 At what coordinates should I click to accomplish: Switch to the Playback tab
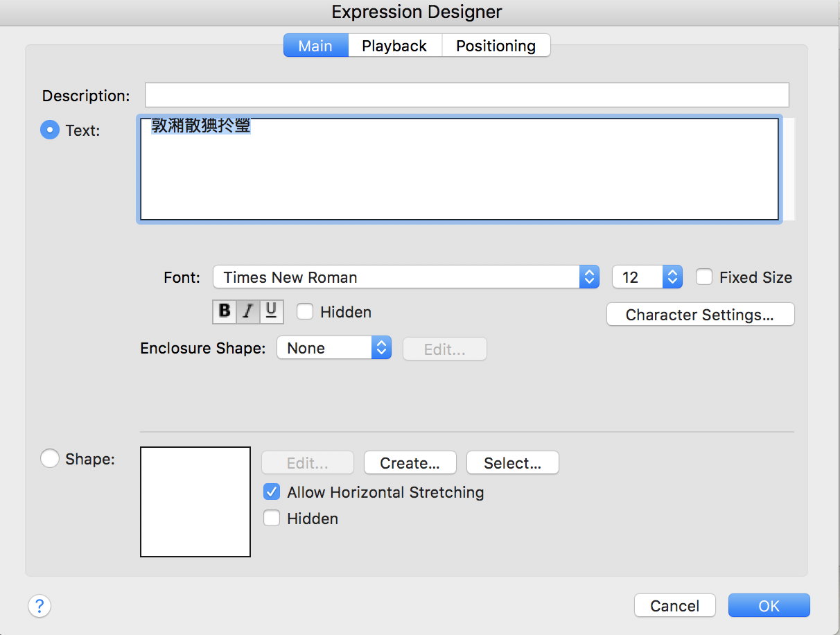pos(394,46)
